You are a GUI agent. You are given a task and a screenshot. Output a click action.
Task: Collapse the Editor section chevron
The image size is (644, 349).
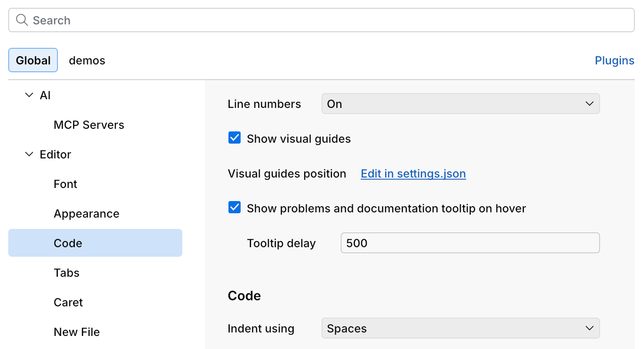(x=29, y=154)
